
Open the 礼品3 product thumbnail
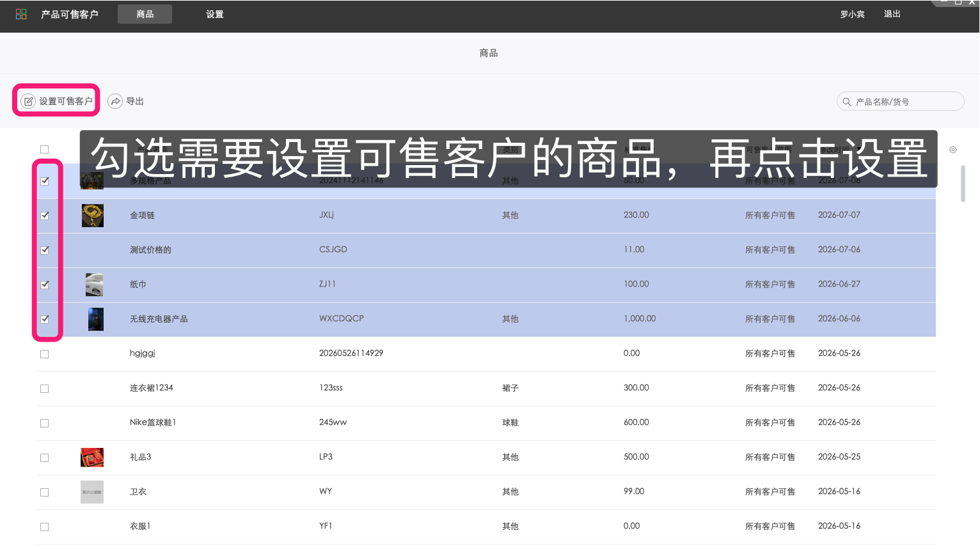[x=92, y=457]
